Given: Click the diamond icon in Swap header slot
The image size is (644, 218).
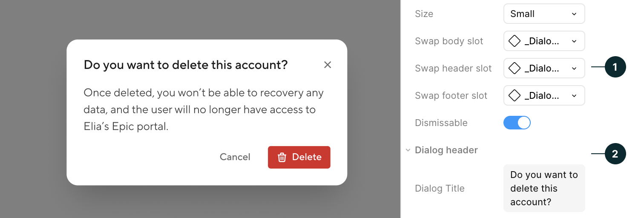Looking at the screenshot, I should (x=515, y=68).
